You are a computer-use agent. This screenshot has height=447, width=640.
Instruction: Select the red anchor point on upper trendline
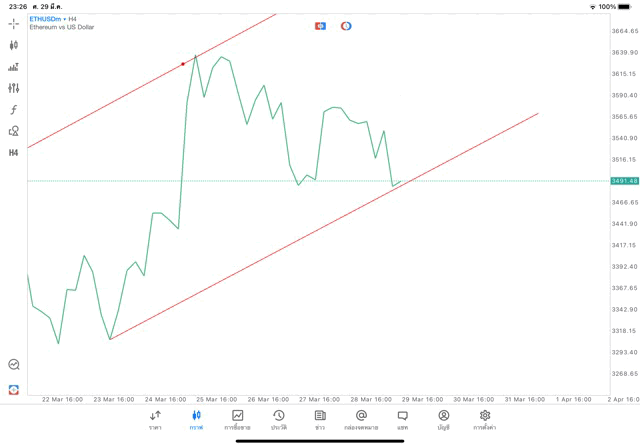183,64
